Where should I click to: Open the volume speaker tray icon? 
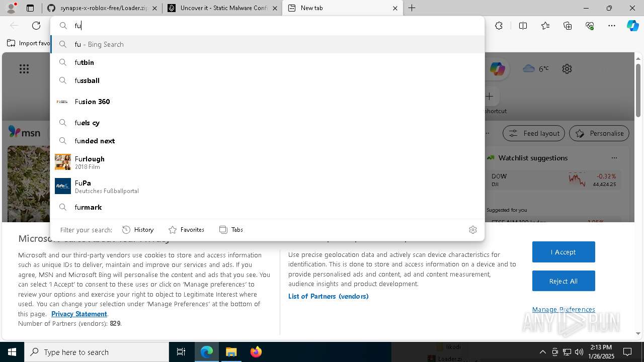click(x=579, y=352)
